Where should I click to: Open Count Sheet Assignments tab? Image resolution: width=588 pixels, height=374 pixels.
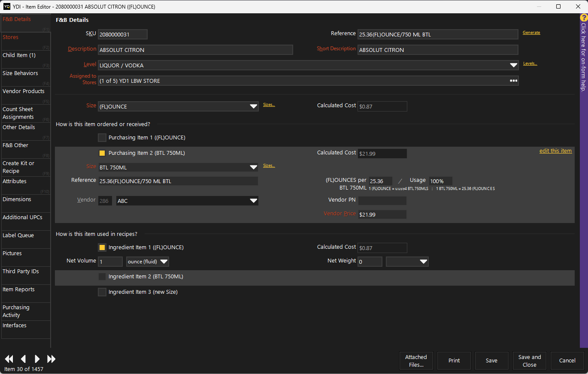point(26,113)
